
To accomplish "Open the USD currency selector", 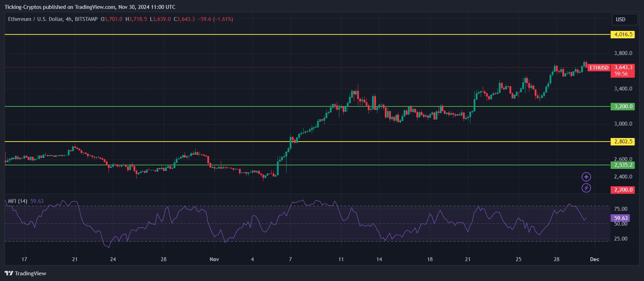I will (624, 20).
